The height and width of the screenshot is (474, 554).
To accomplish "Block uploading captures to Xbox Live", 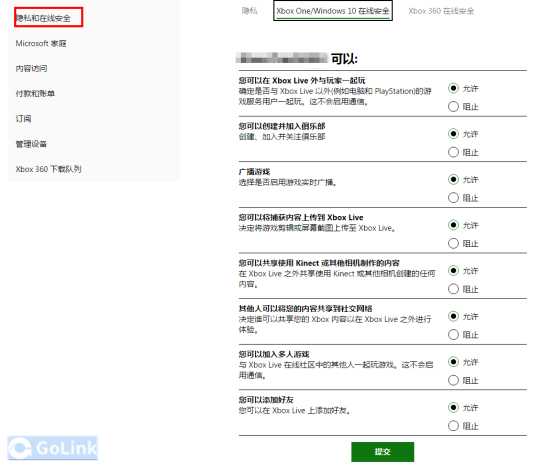I will (453, 243).
